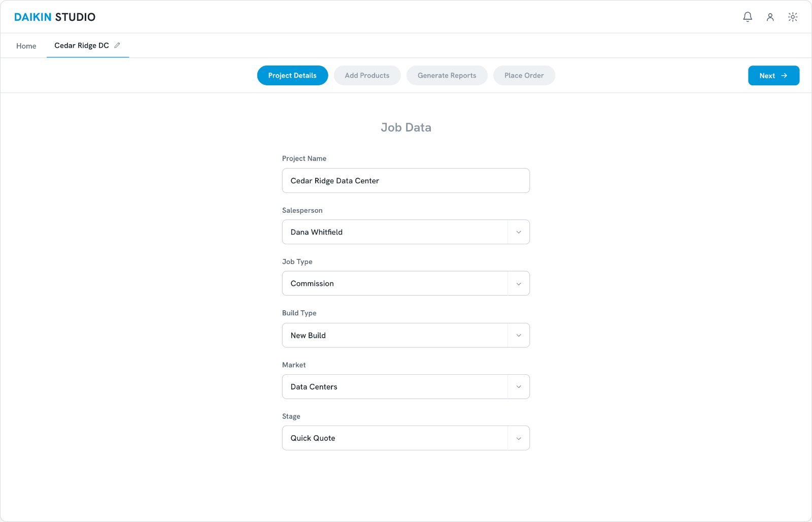Select the Project Details step
This screenshot has height=522, width=812.
292,75
